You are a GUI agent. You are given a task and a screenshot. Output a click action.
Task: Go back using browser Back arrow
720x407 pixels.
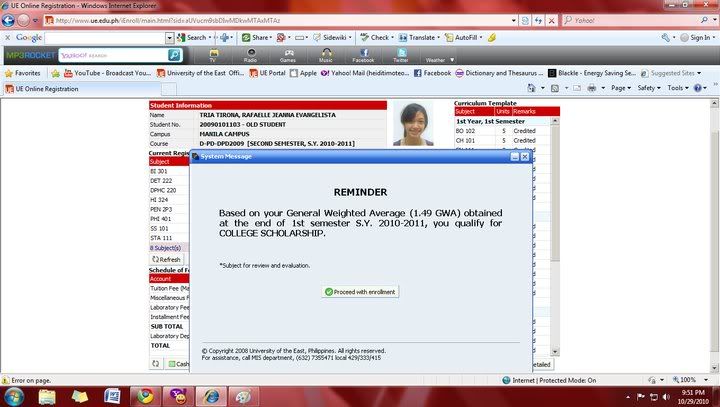[x=8, y=20]
